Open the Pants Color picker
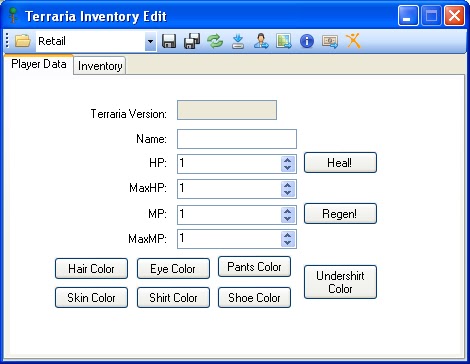Screen dimensions: 470x364 point(254,267)
